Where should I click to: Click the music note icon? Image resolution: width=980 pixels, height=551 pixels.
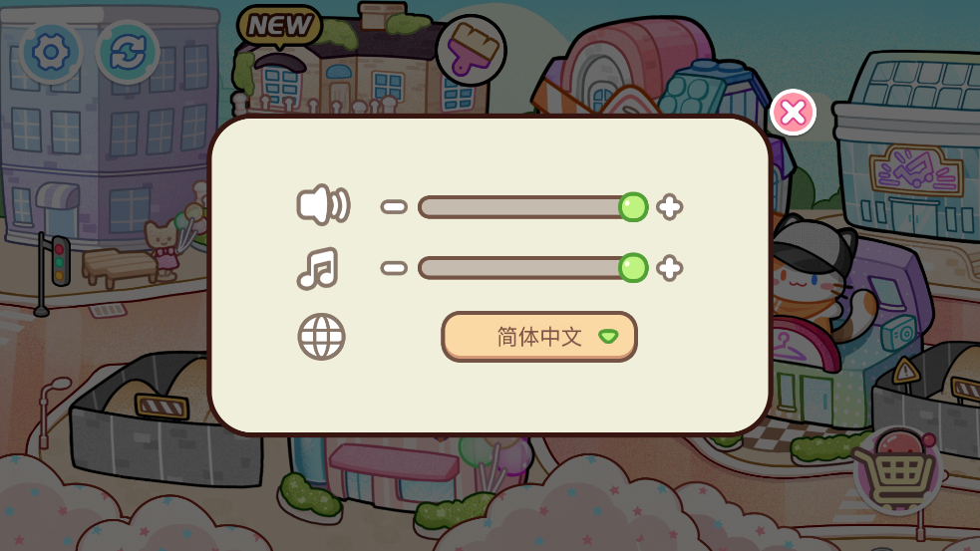pos(318,269)
